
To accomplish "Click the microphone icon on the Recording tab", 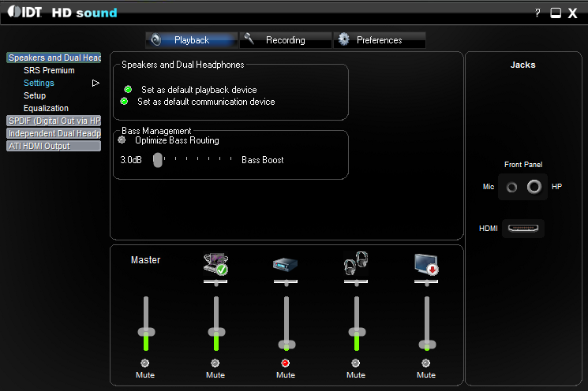I will (249, 39).
